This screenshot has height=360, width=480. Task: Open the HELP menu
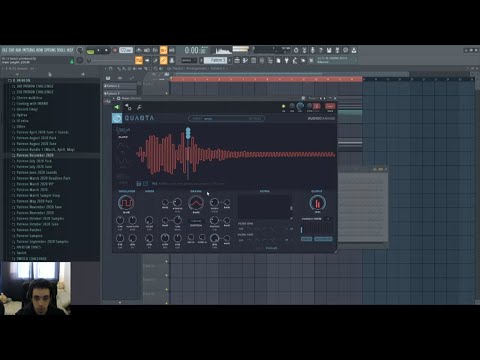[70, 50]
